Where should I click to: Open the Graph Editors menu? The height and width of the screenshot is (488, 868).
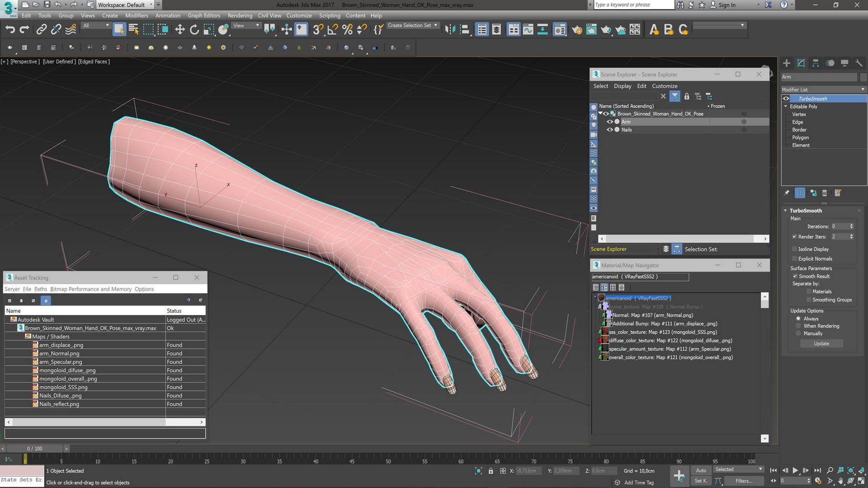click(203, 15)
